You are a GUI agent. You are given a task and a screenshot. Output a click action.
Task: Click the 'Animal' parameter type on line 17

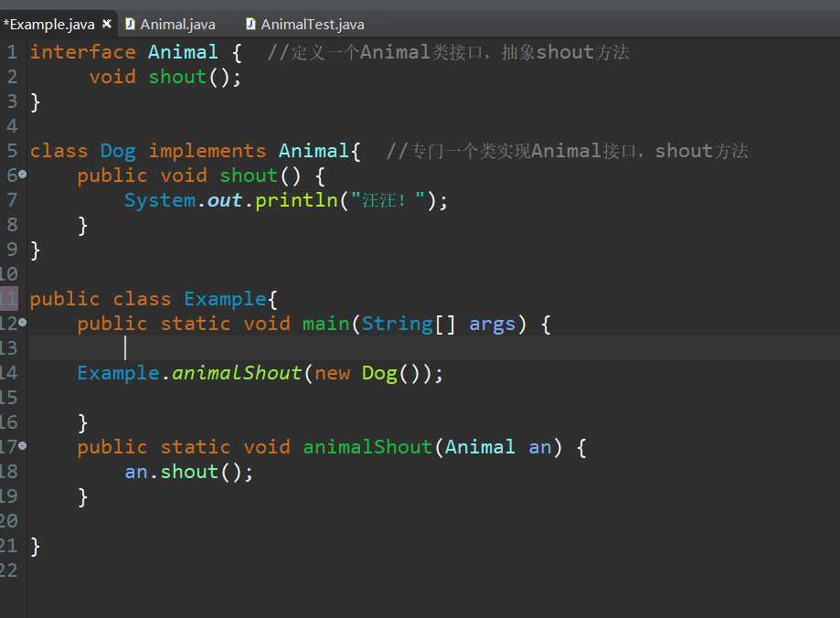tap(480, 447)
